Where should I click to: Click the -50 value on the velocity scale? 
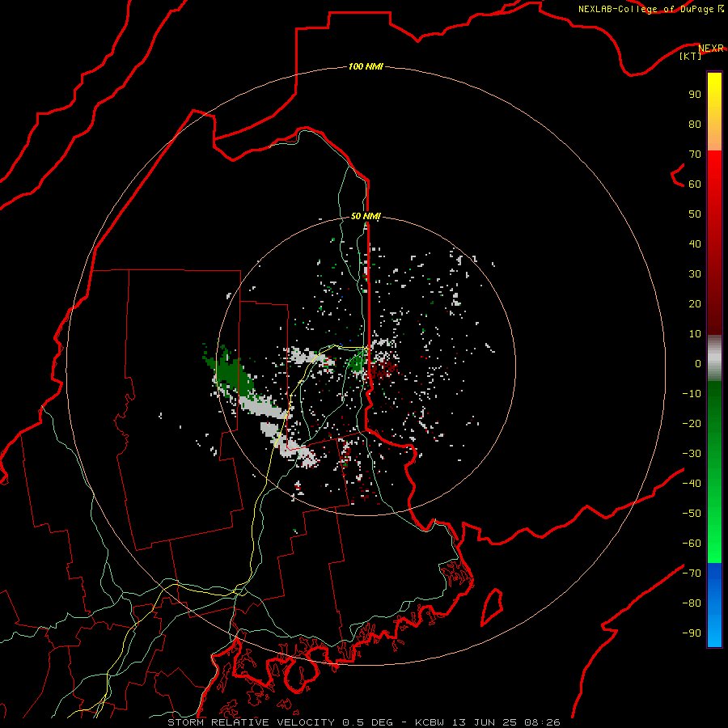pyautogui.click(x=692, y=513)
